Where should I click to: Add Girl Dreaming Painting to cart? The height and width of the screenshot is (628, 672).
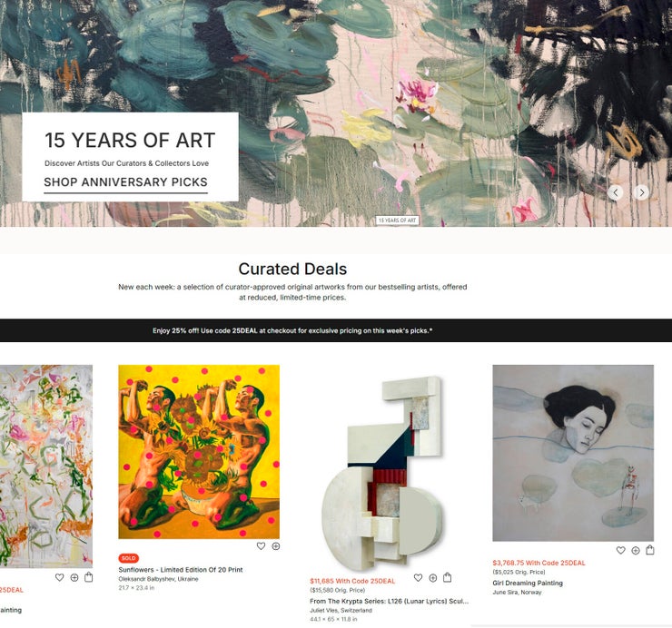pos(650,550)
